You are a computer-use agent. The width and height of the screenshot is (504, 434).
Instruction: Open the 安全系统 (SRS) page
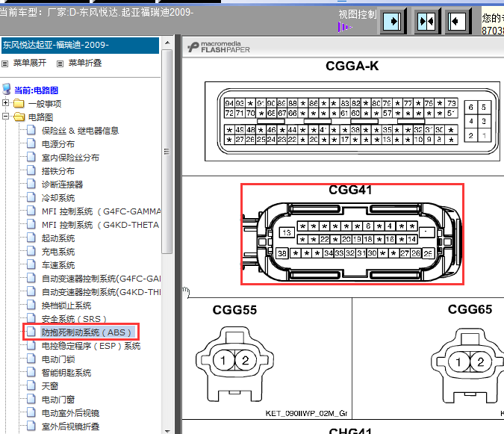tap(74, 319)
